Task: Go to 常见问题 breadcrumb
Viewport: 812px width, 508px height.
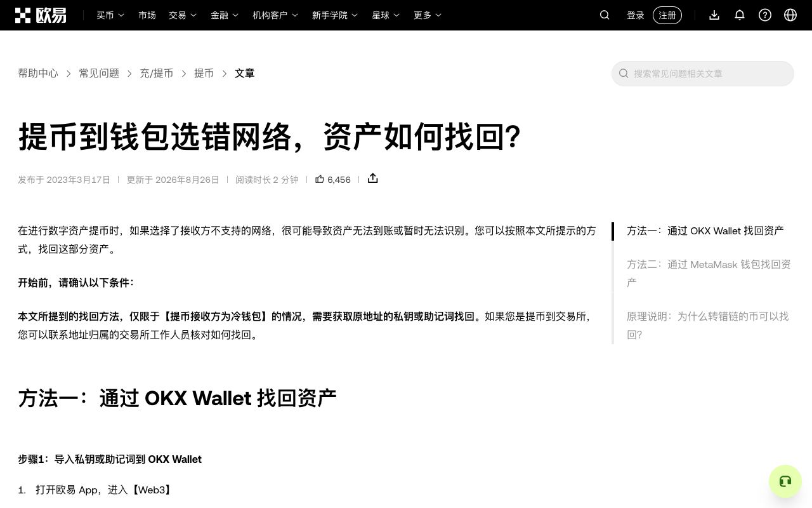Action: [x=99, y=74]
